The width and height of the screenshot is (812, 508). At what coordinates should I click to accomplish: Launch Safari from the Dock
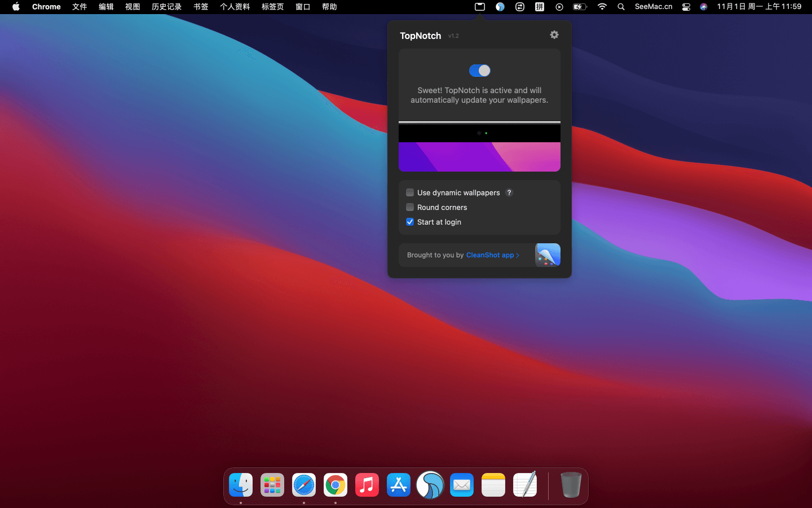tap(304, 485)
